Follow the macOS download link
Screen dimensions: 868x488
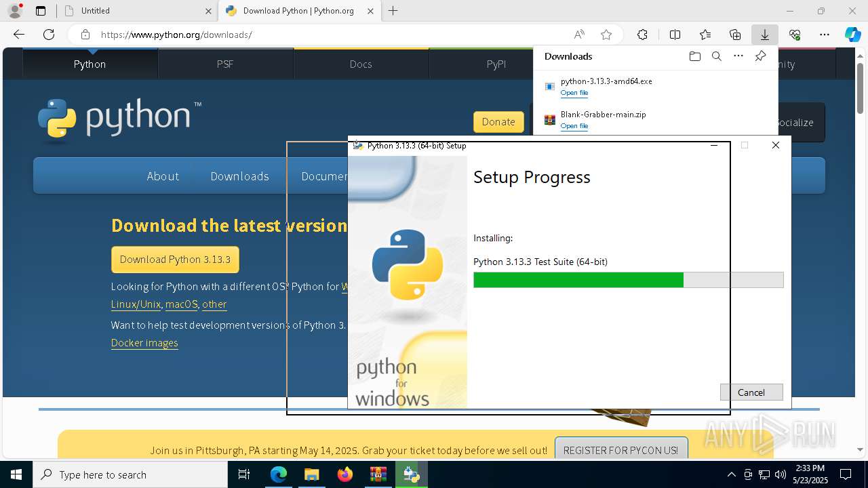click(x=182, y=304)
